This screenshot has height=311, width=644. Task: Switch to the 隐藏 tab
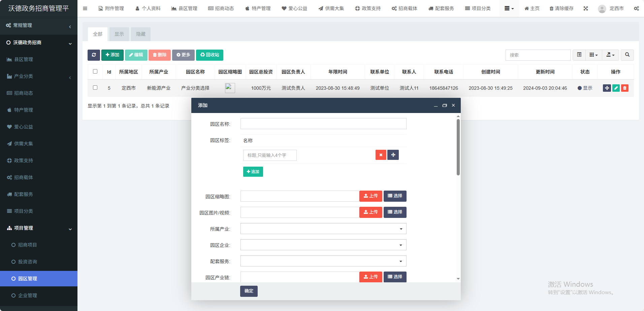tap(141, 34)
